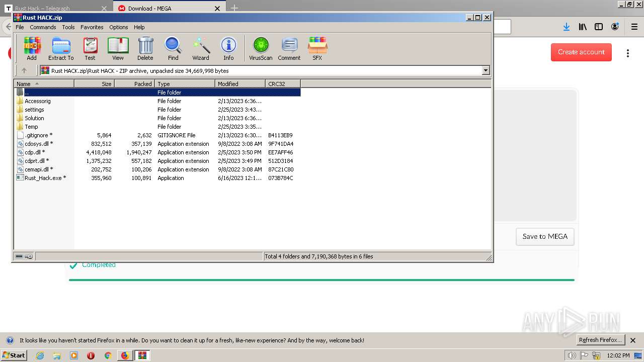The image size is (644, 362).
Task: Select the cdp.dll file
Action: [35, 152]
